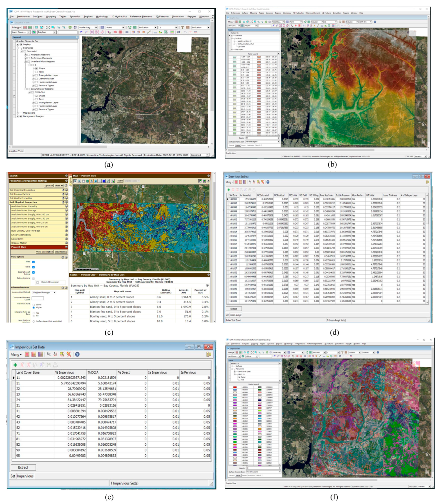Click the undo arrow in the Graphic View toolbar

pyautogui.click(x=185, y=32)
